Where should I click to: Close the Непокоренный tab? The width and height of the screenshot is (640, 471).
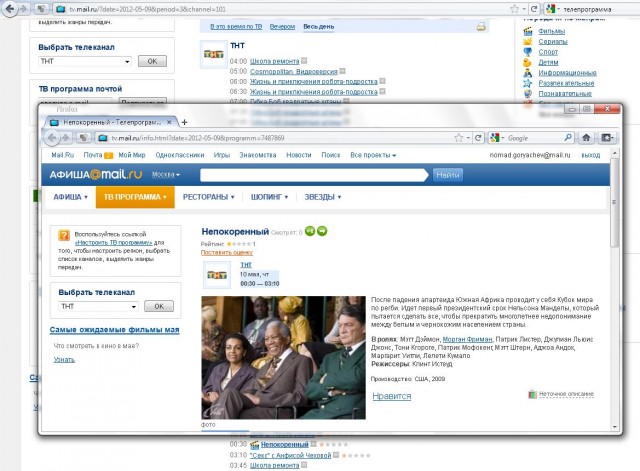[x=170, y=122]
